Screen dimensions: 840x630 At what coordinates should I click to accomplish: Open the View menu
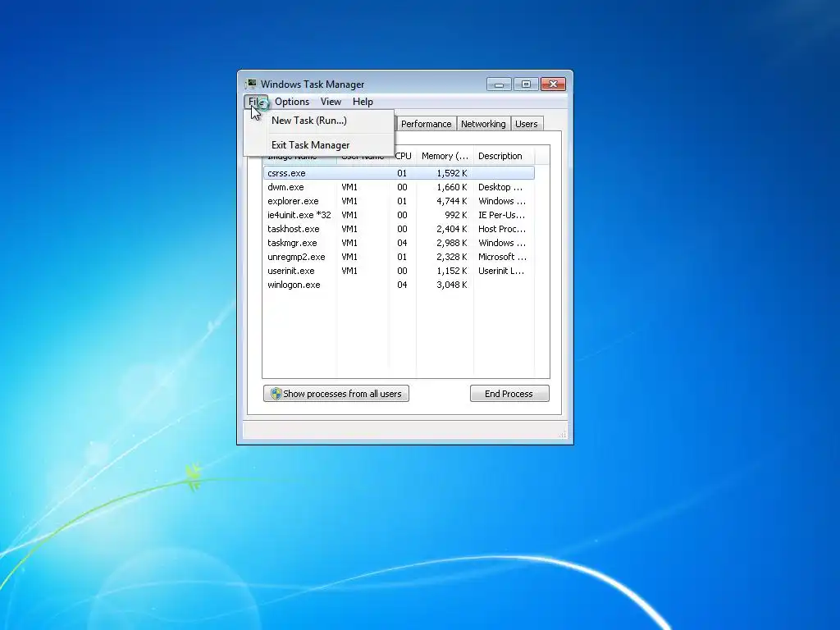(331, 102)
